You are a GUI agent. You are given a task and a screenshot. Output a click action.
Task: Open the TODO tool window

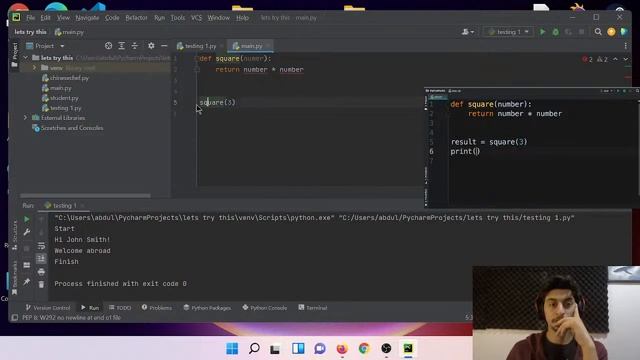point(120,308)
